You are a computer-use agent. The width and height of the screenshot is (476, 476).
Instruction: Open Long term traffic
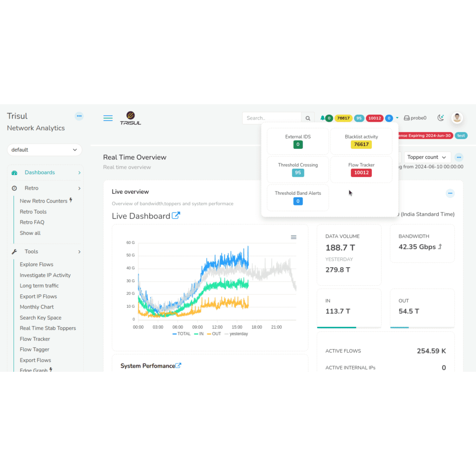click(x=39, y=286)
